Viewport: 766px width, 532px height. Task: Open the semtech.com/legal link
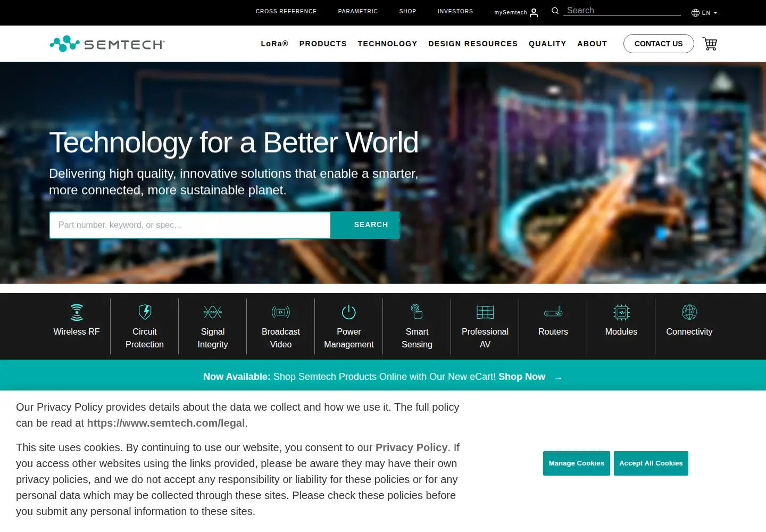click(166, 423)
